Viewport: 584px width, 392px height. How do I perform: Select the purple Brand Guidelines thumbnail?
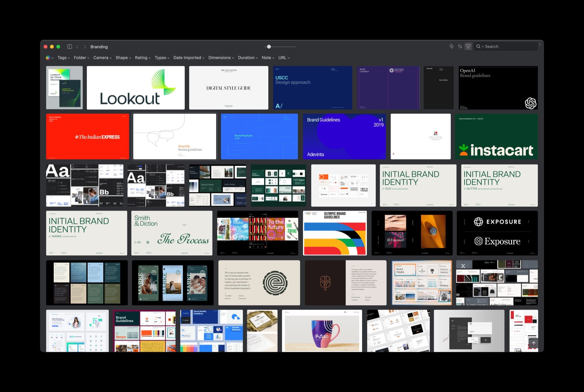(388, 88)
